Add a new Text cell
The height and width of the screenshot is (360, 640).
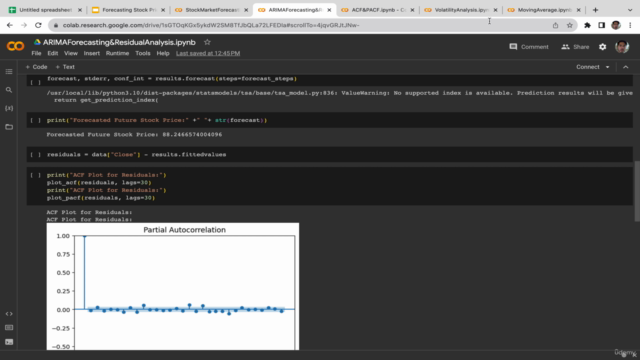pos(65,67)
